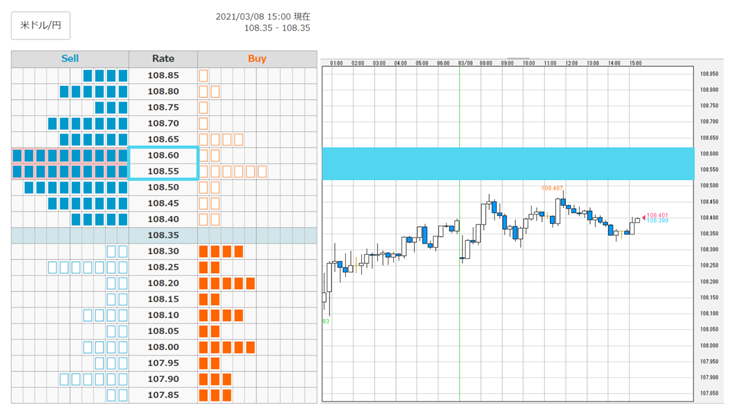
Task: Select the 108.70 rate cell
Action: coord(163,123)
